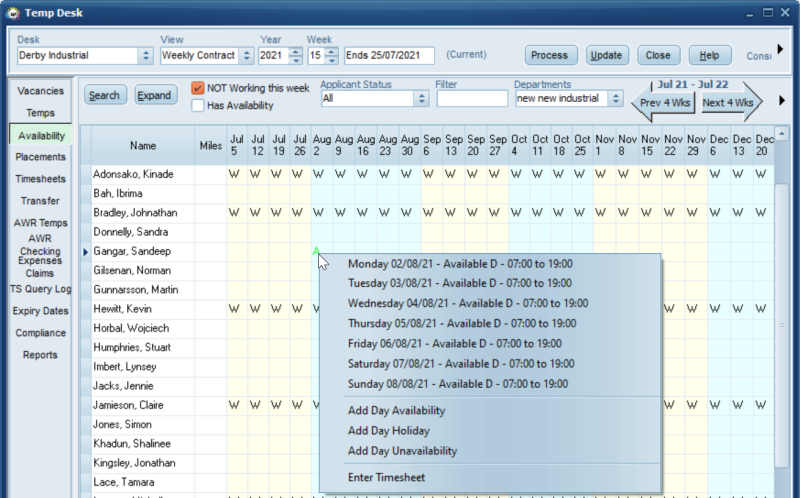
Task: Click the green A marker in Gangar, Sandeep row
Action: (316, 251)
